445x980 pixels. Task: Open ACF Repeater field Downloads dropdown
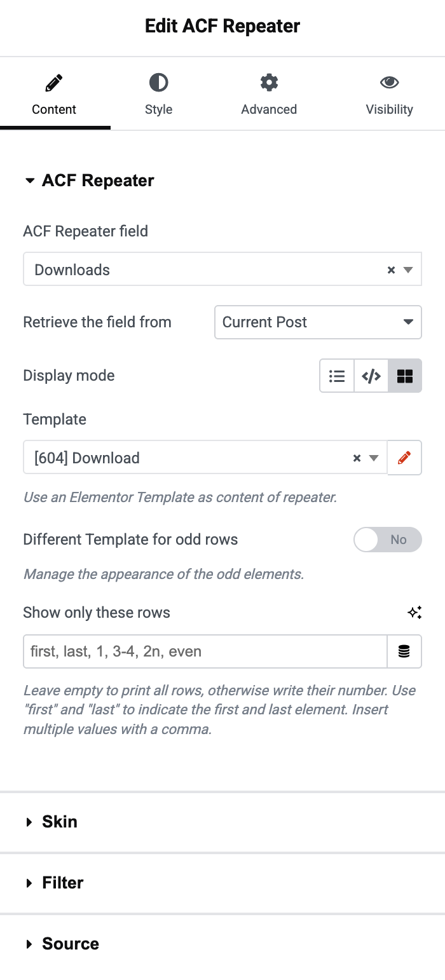(x=210, y=269)
